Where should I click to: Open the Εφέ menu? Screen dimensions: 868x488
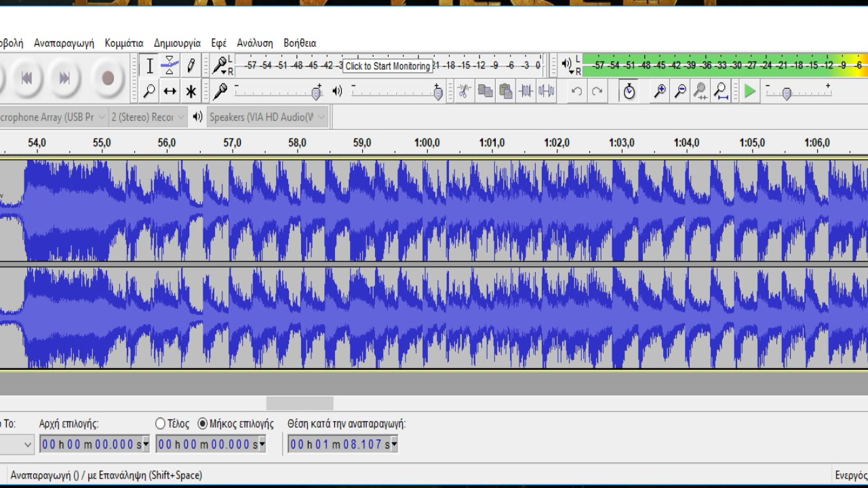(218, 43)
